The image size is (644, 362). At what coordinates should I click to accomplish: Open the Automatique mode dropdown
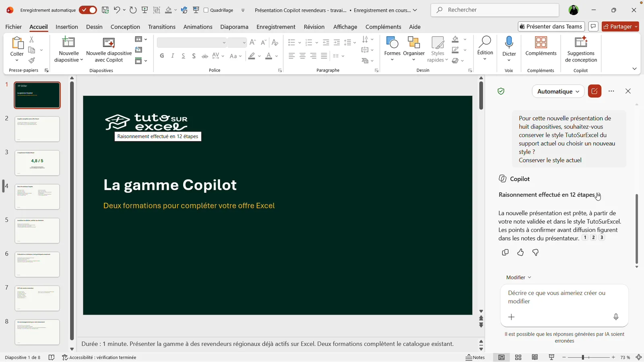tap(558, 91)
